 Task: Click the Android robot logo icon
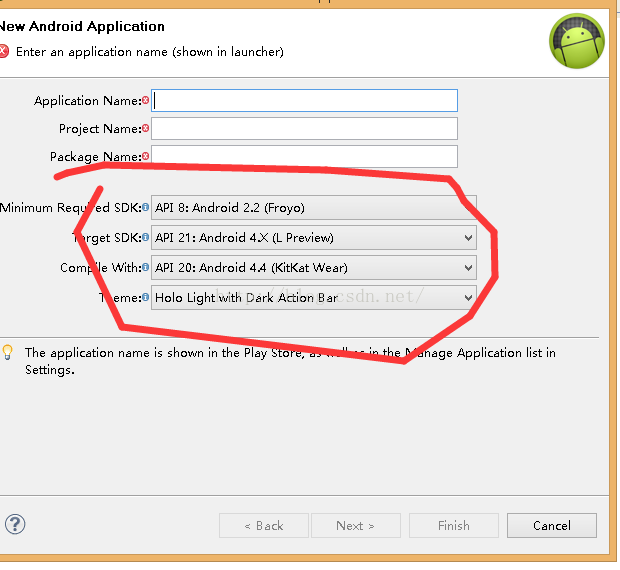pyautogui.click(x=577, y=41)
